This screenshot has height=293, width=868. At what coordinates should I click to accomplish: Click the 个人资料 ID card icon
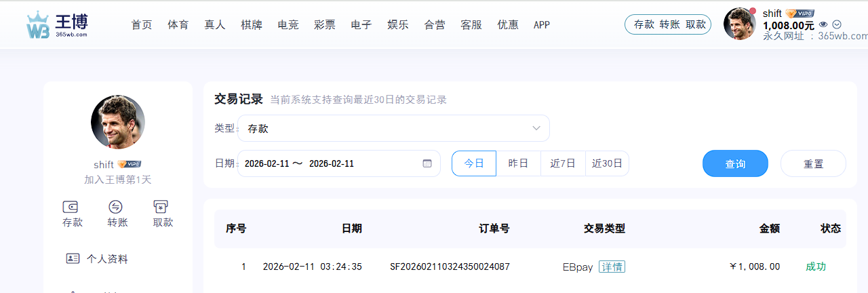[73, 258]
